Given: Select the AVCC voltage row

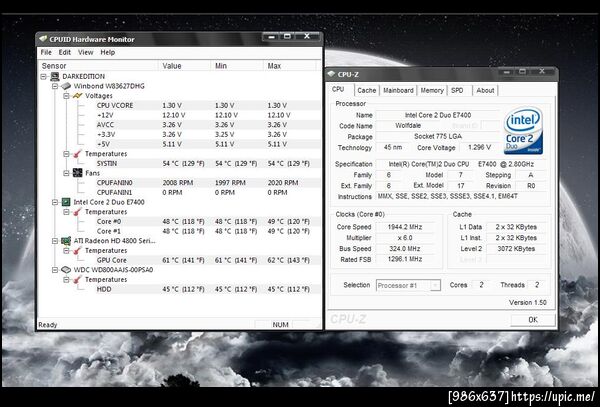Looking at the screenshot, I should tap(209, 125).
